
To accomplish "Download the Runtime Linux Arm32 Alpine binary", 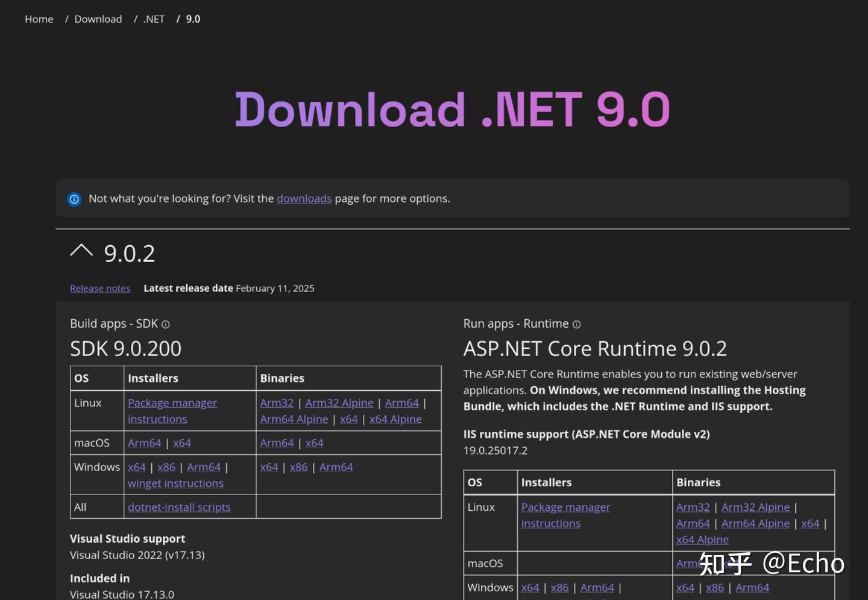I will point(756,507).
